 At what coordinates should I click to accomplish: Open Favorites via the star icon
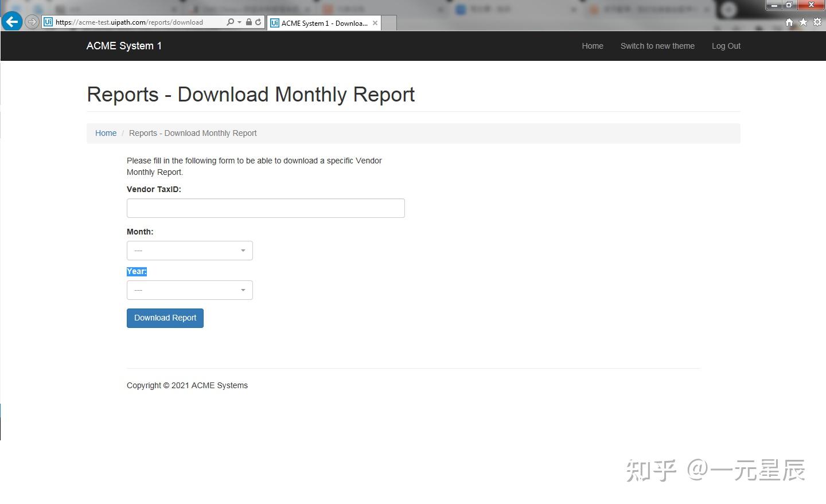(802, 22)
